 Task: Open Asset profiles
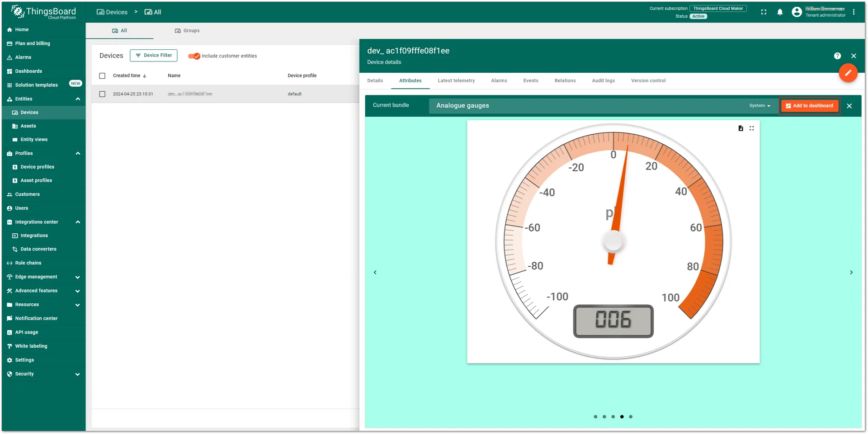43,180
